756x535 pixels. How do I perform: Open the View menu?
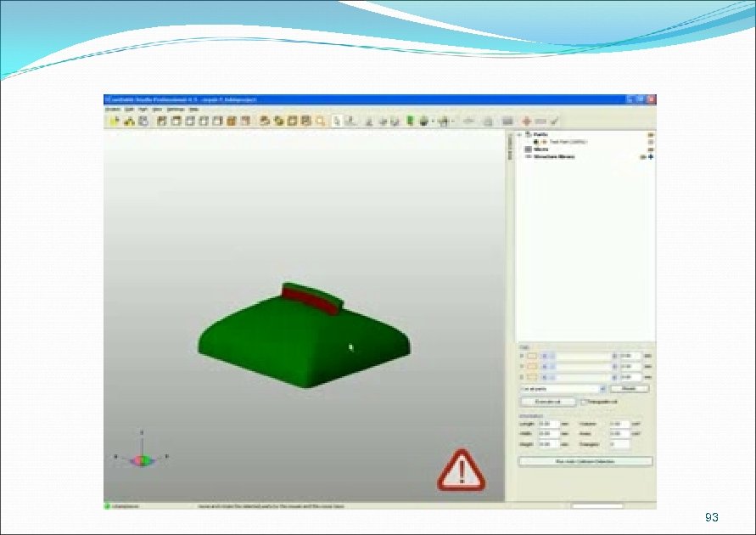157,110
